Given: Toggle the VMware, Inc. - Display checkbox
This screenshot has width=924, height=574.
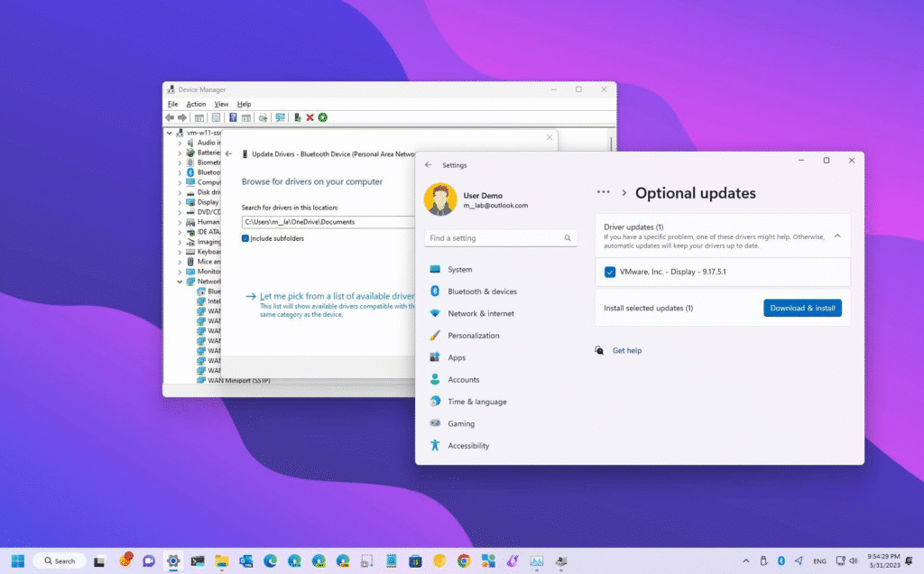Looking at the screenshot, I should pos(610,273).
